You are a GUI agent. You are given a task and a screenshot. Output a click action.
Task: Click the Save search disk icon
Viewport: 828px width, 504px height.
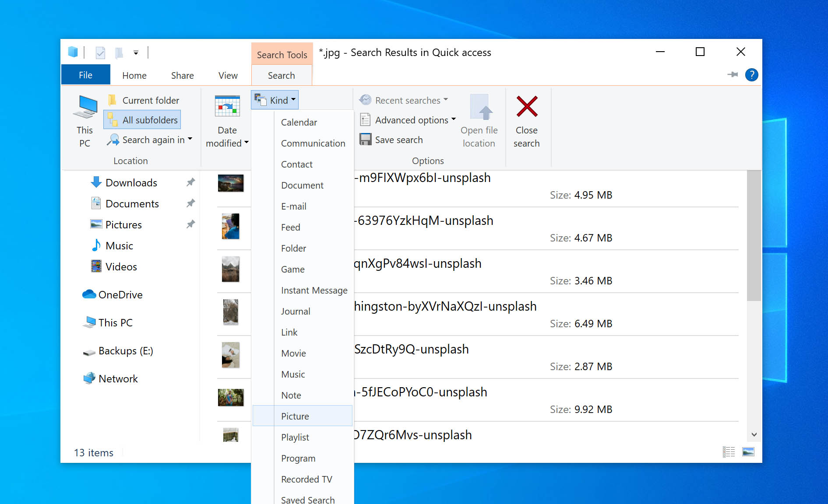(x=366, y=140)
